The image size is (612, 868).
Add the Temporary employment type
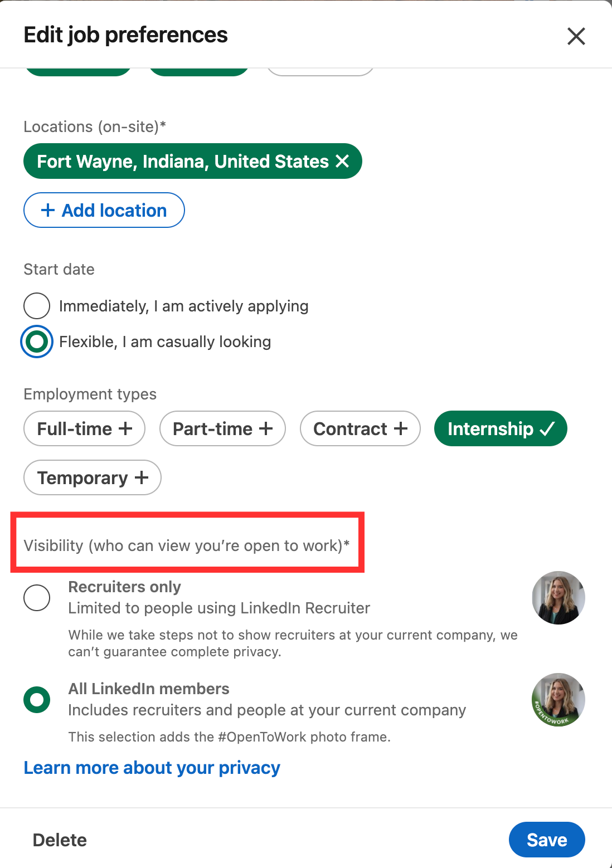pos(92,477)
